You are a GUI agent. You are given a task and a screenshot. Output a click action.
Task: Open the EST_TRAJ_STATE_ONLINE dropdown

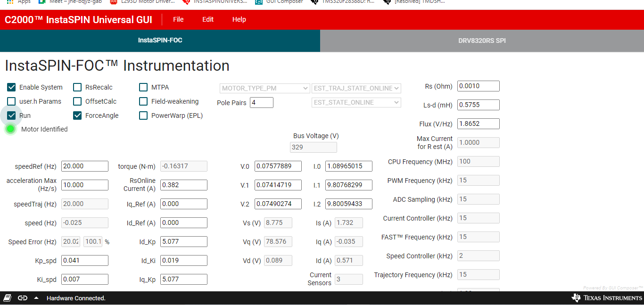click(x=356, y=88)
